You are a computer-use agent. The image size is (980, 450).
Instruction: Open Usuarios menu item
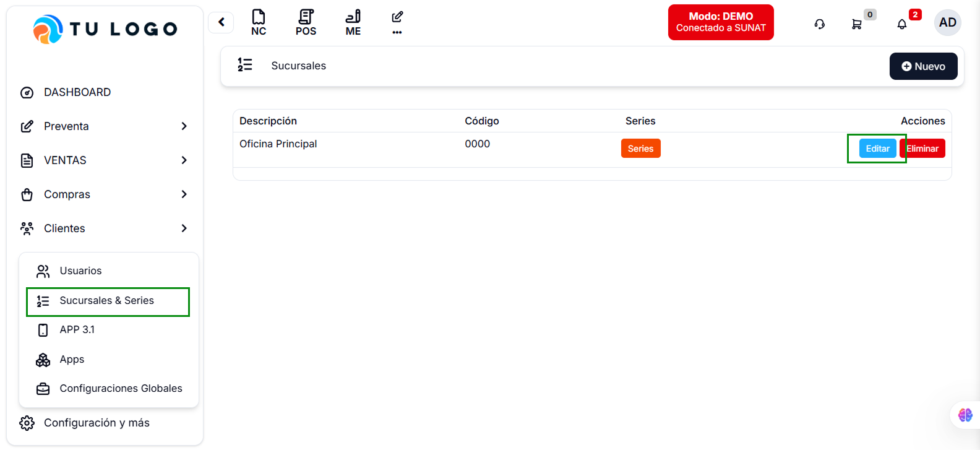(80, 271)
